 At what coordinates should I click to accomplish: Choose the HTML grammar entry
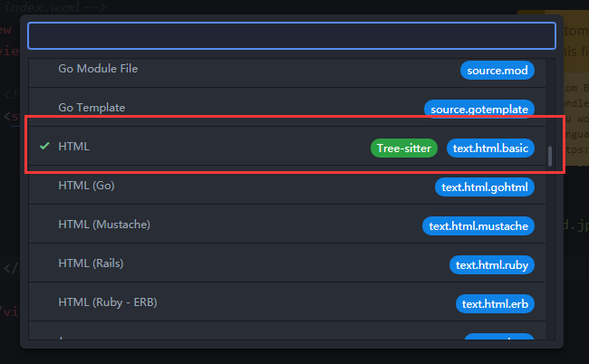tap(287, 147)
